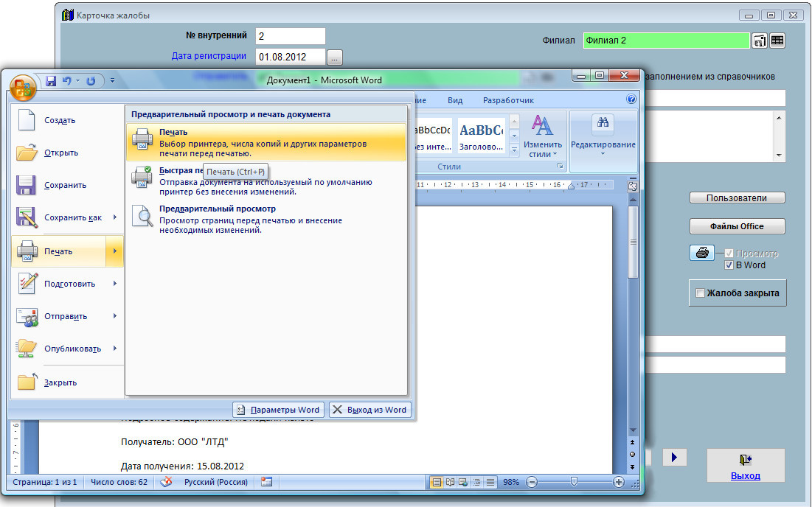
Task: Toggle the В Word checkbox
Action: 729,265
